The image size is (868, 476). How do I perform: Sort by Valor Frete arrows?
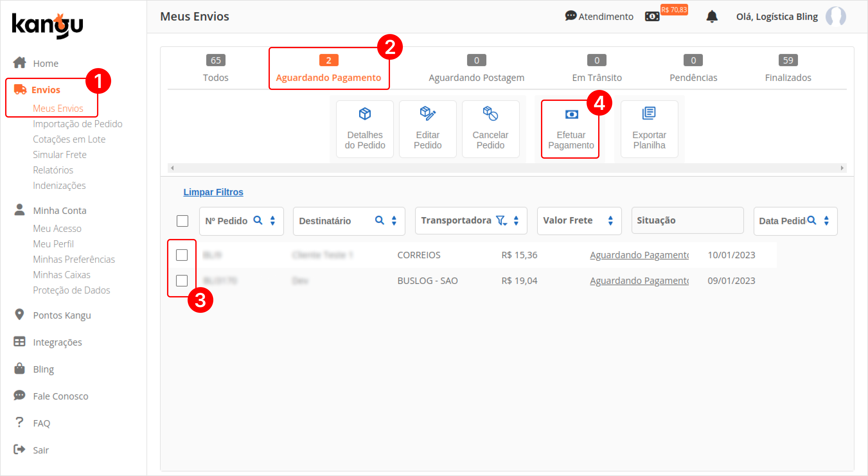coord(610,221)
